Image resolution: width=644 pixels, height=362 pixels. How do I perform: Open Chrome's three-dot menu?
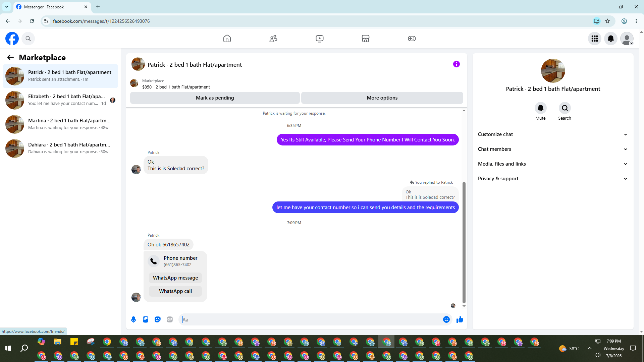(x=636, y=21)
